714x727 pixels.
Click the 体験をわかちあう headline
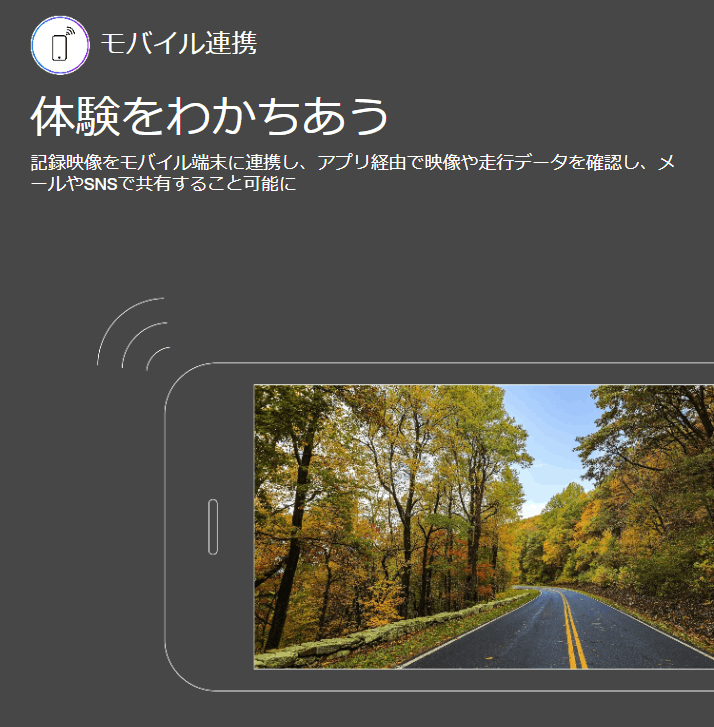pyautogui.click(x=209, y=116)
